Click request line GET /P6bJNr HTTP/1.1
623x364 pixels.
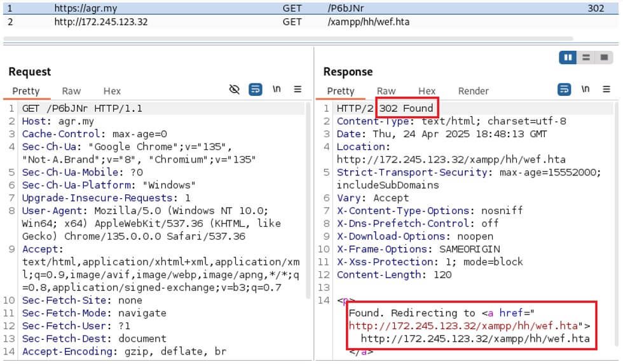(82, 109)
